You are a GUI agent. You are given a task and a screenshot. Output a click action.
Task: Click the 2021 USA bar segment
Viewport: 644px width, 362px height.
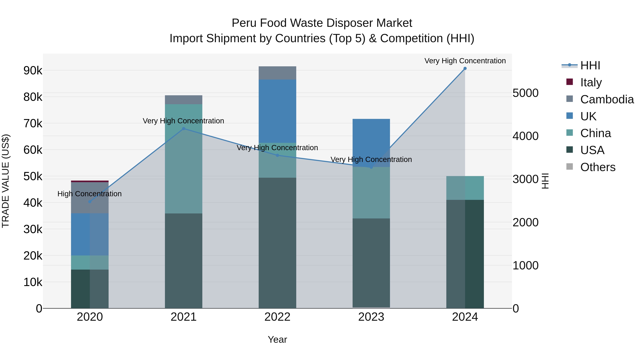(184, 261)
